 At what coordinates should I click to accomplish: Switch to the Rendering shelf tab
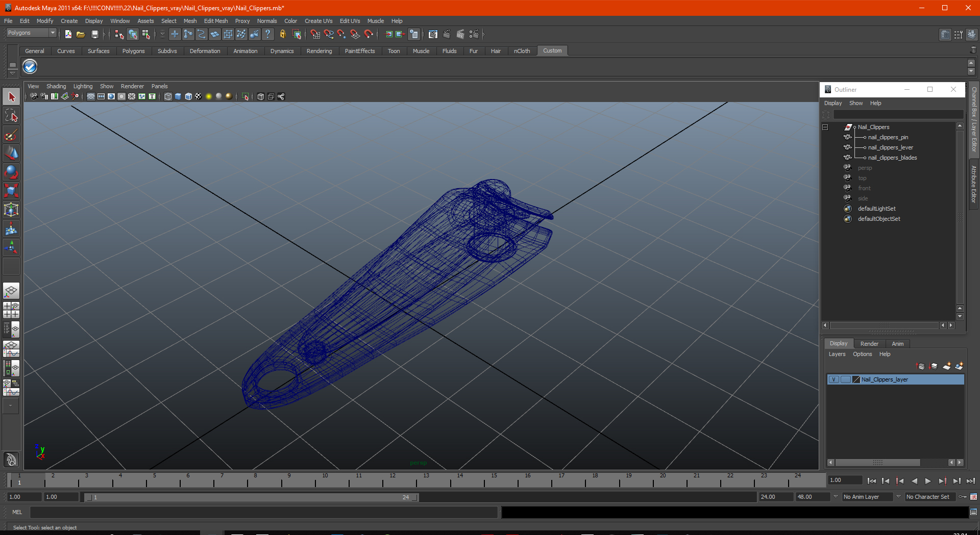tap(319, 51)
